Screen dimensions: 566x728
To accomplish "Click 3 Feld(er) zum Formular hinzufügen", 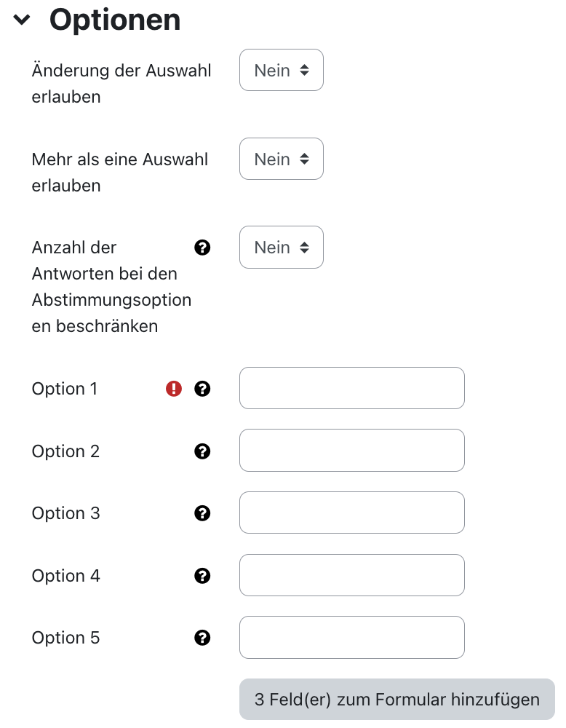I will pyautogui.click(x=396, y=699).
